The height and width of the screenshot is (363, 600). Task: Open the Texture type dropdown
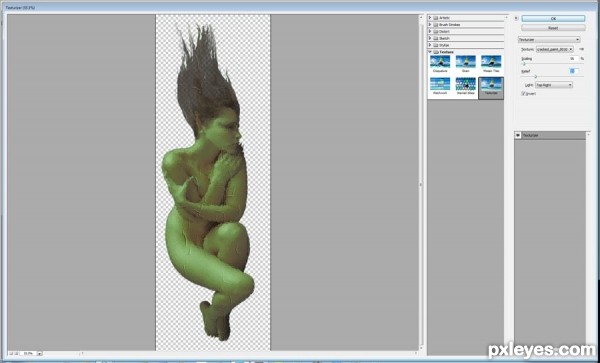pos(554,49)
